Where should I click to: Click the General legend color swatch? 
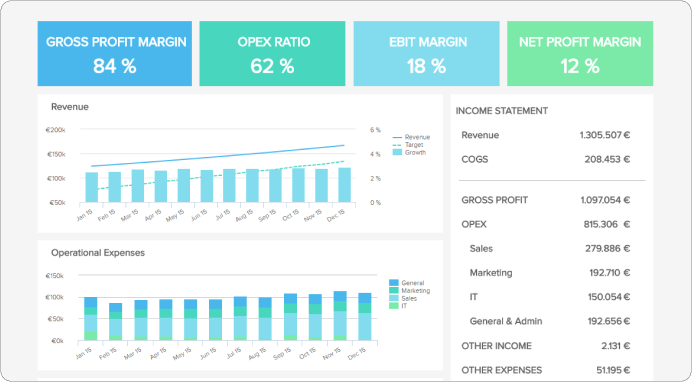pos(394,283)
